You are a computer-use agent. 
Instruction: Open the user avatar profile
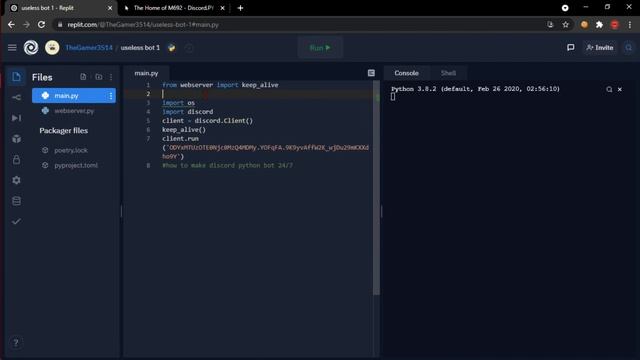click(52, 48)
